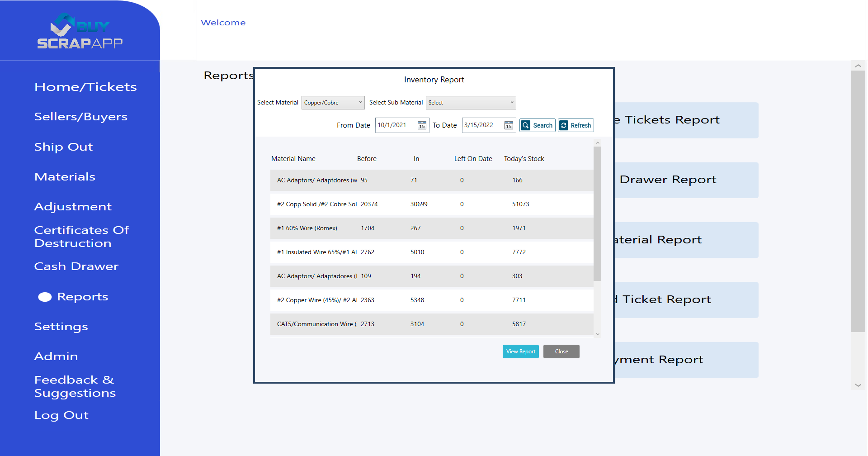Click the Refresh button
The width and height of the screenshot is (868, 456).
(x=576, y=125)
